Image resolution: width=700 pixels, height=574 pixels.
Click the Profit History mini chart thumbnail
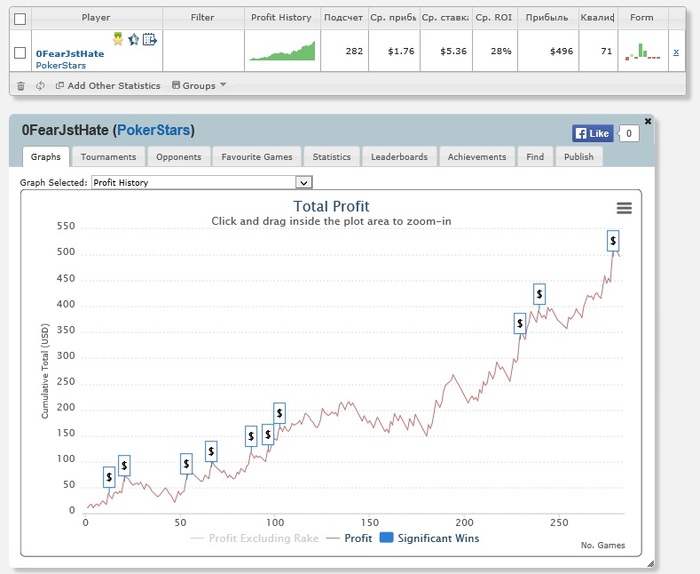[x=282, y=51]
